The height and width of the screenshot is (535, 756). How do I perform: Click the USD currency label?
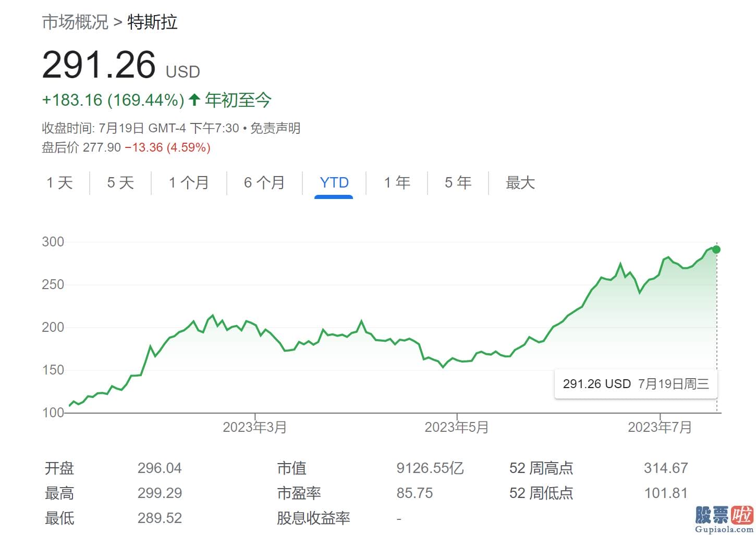click(x=183, y=72)
